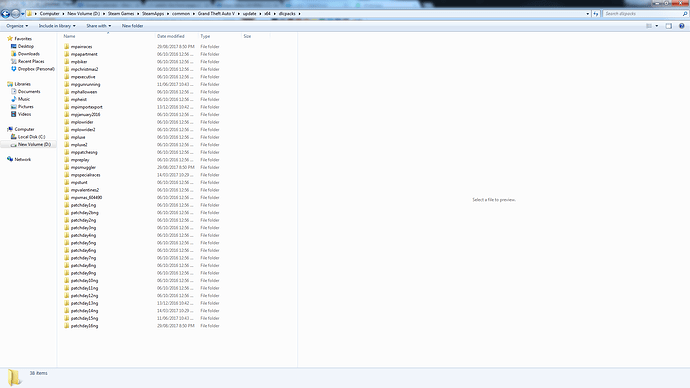Click the mpspecialraces folder icon
This screenshot has width=690, height=388.
click(x=67, y=175)
